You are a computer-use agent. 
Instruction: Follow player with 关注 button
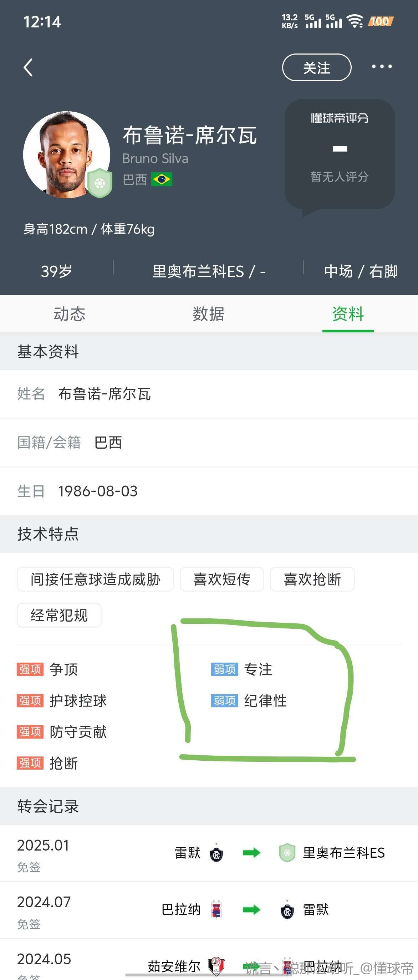click(x=316, y=68)
